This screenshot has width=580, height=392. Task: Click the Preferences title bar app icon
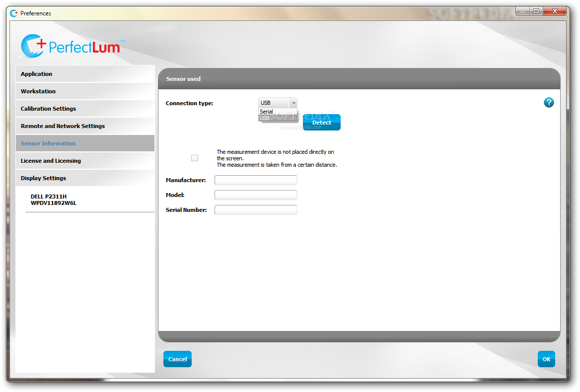coord(14,13)
